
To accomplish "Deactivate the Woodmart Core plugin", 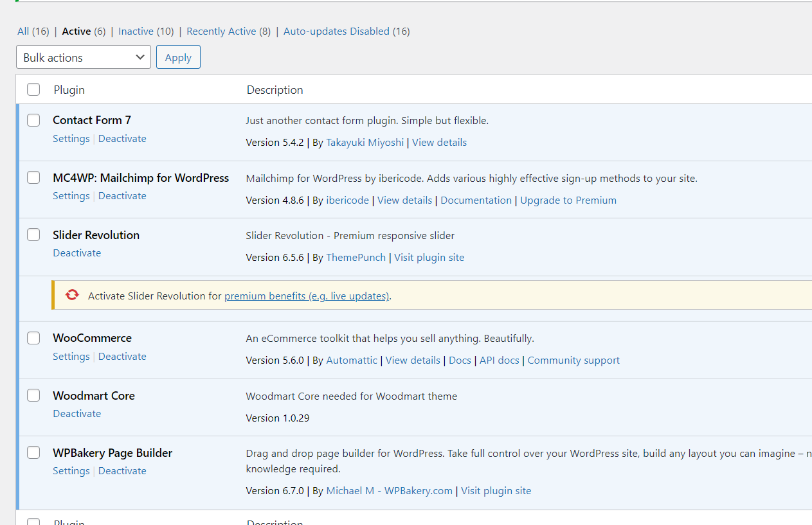I will (77, 414).
